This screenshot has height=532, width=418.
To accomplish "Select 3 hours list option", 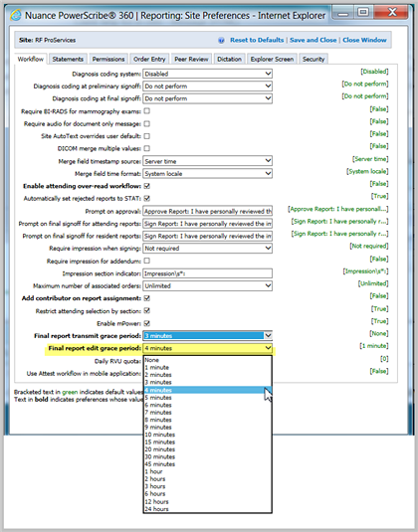I will coord(207,486).
